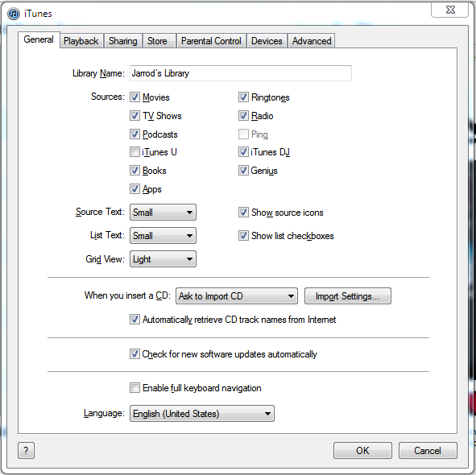Toggle the Ringtones source checkbox

(x=243, y=97)
